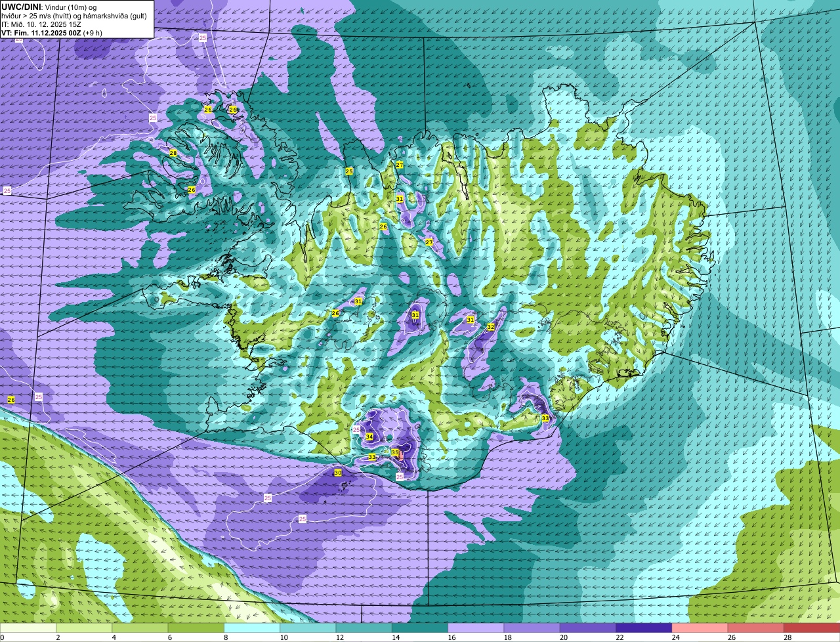Select the 26–28 m/s salmon legend swatch
The image size is (840, 642).
click(x=755, y=628)
